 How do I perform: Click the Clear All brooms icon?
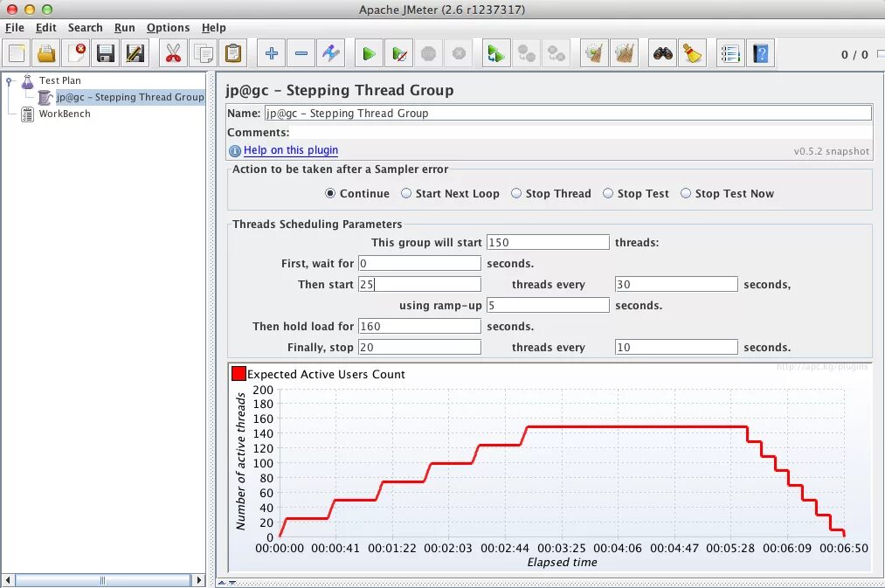click(x=625, y=53)
